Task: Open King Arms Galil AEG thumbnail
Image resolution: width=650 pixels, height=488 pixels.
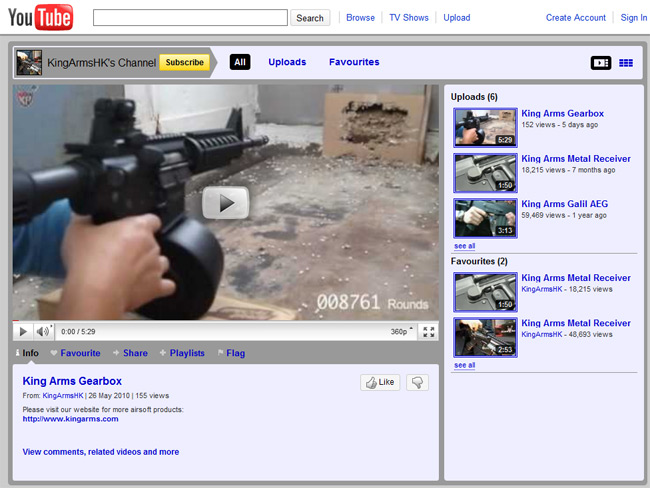Action: pyautogui.click(x=485, y=217)
